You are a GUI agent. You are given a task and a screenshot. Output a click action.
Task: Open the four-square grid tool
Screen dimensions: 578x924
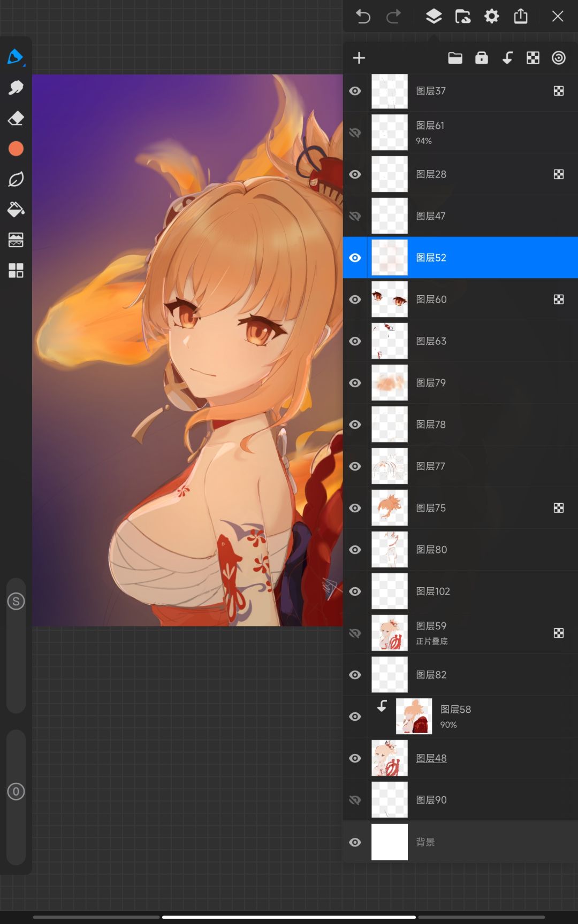16,271
